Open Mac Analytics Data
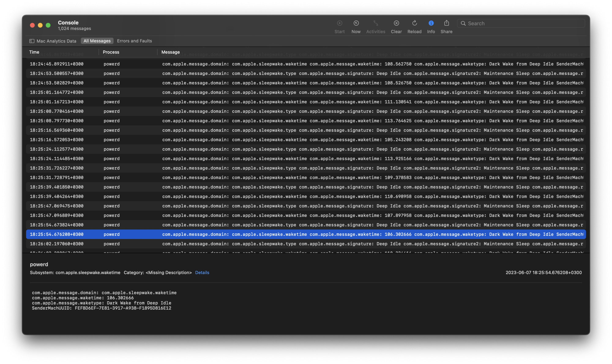Image resolution: width=612 pixels, height=364 pixels. 56,41
